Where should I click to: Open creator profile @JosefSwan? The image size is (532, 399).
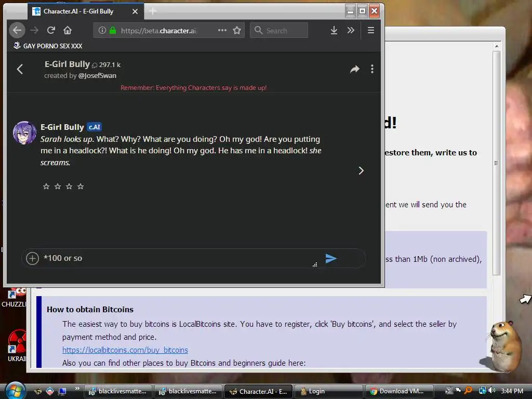(x=97, y=76)
